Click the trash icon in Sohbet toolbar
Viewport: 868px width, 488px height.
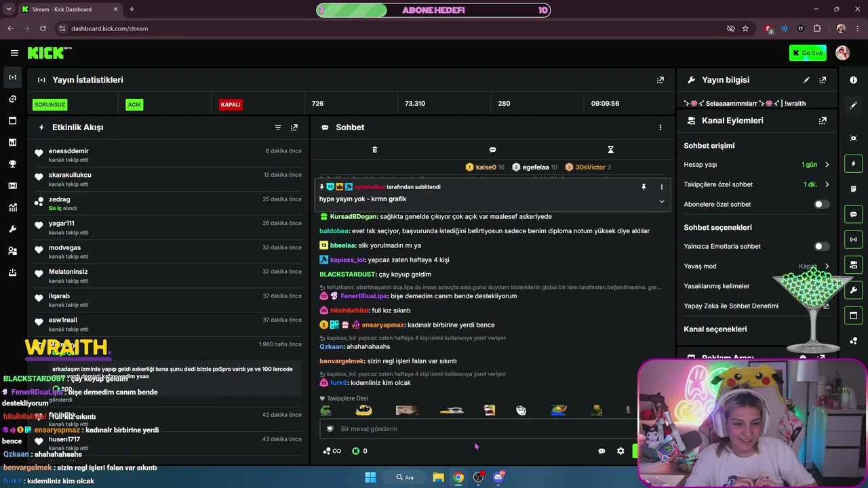click(x=374, y=150)
